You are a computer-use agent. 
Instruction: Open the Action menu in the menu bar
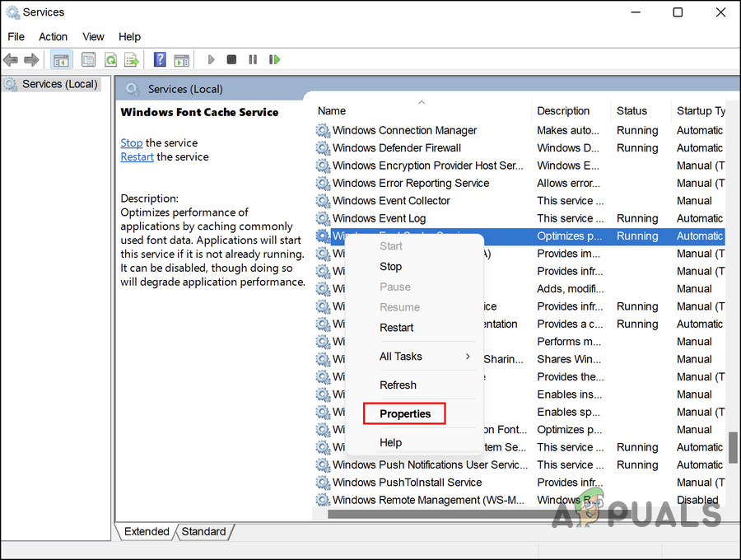pos(54,36)
